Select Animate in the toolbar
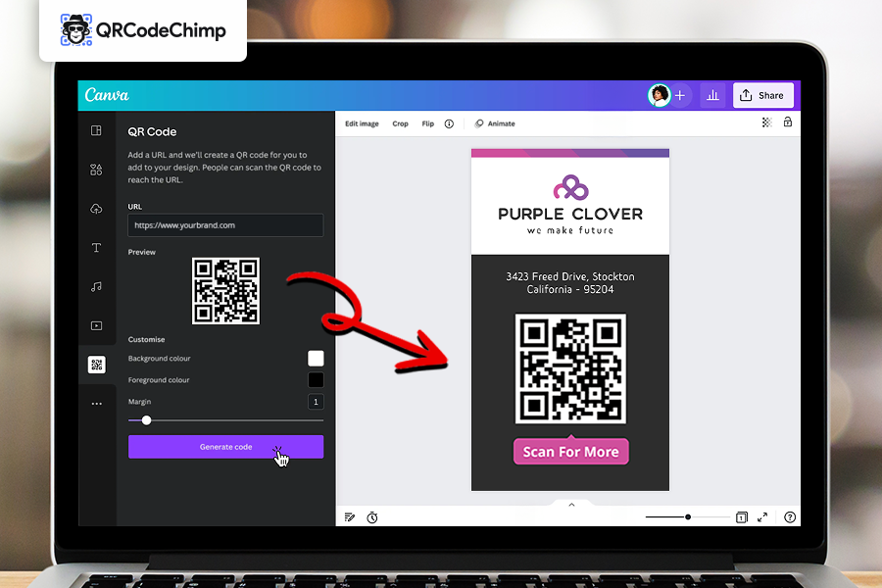Screen dimensions: 882x588 coord(495,124)
